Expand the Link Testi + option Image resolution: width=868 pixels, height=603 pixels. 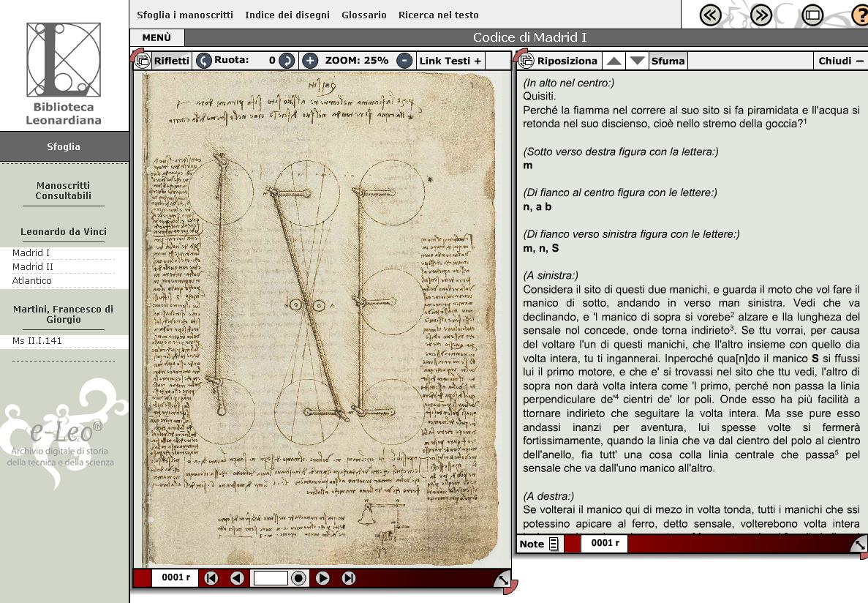(450, 61)
